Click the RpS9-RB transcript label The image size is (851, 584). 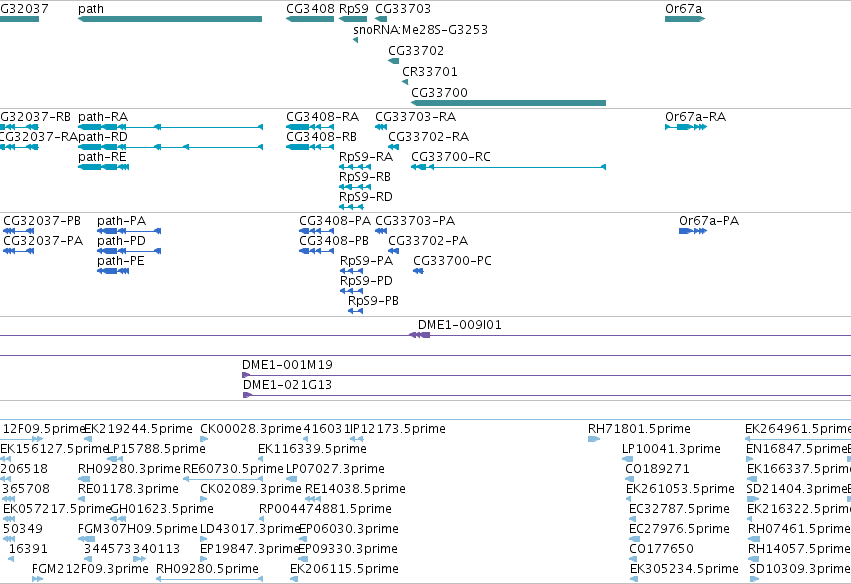pyautogui.click(x=365, y=177)
